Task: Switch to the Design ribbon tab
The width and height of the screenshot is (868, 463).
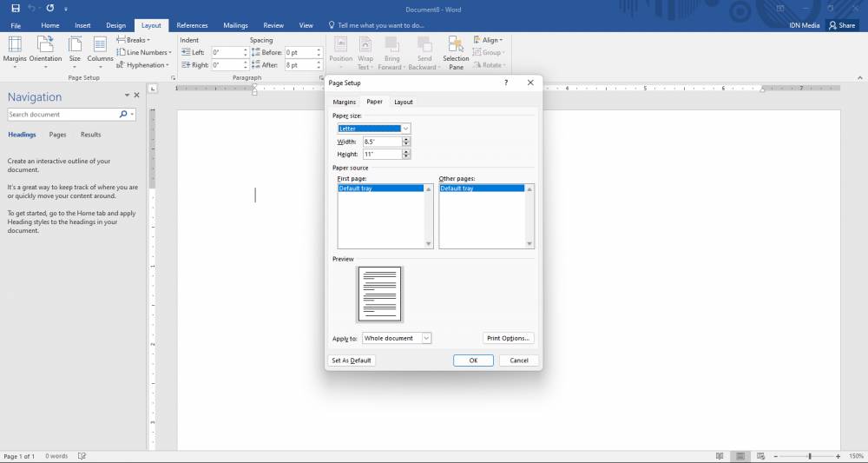Action: pyautogui.click(x=115, y=25)
